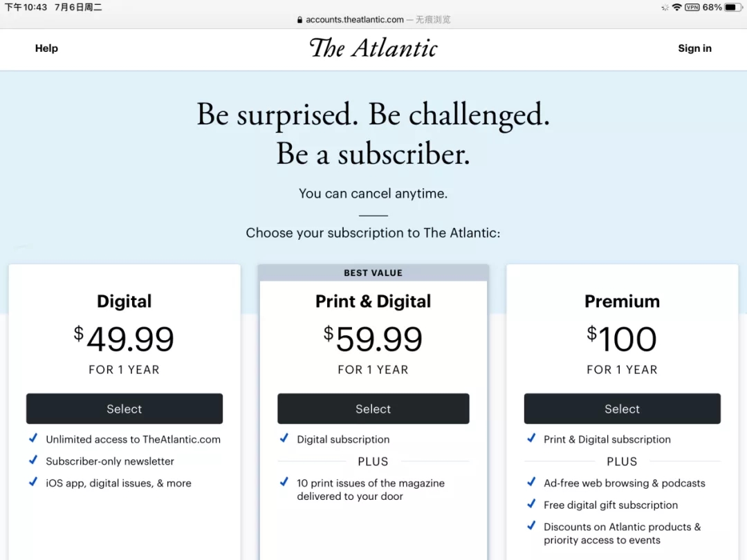Click the Best Value banner

[x=373, y=273]
